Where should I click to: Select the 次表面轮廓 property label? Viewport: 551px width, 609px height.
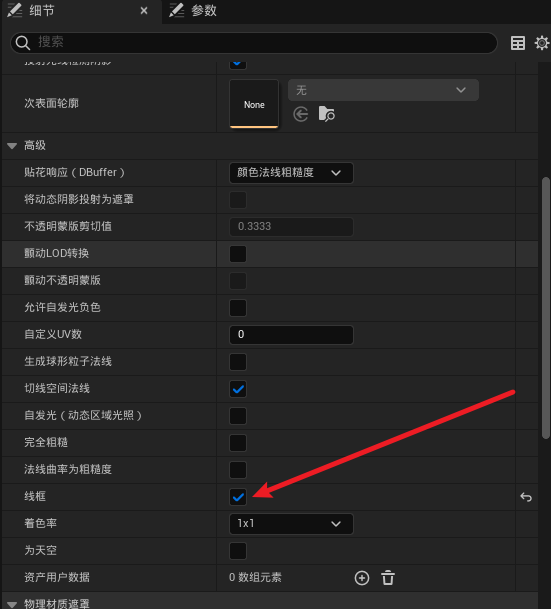point(52,103)
